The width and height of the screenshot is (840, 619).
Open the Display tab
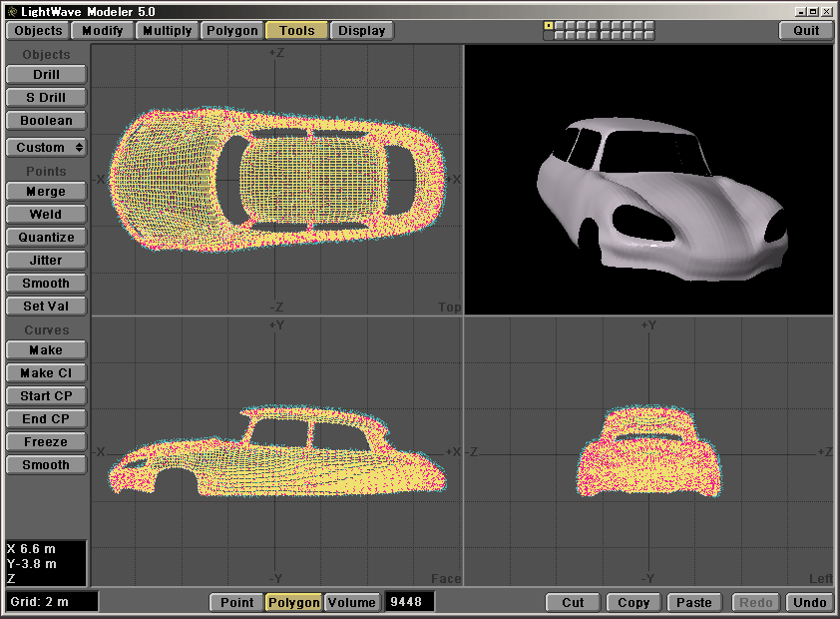[361, 31]
